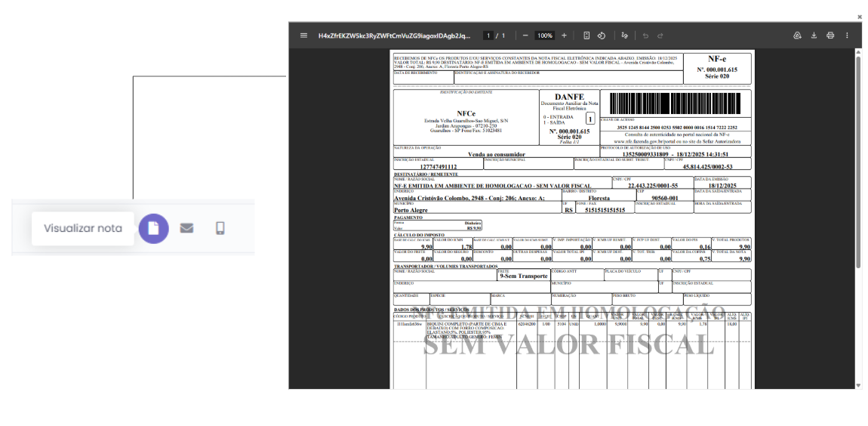Rotate the PDF counterclockwise

click(x=602, y=35)
